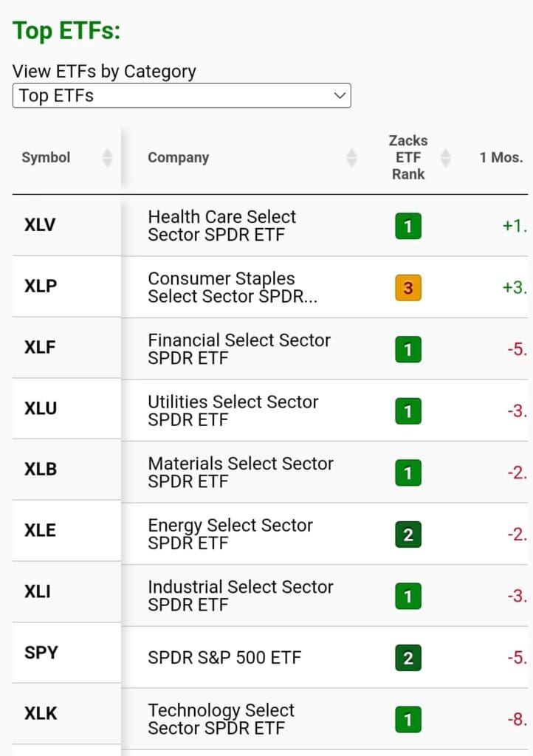Image resolution: width=533 pixels, height=756 pixels.
Task: Select the Symbol column header
Action: [x=46, y=157]
